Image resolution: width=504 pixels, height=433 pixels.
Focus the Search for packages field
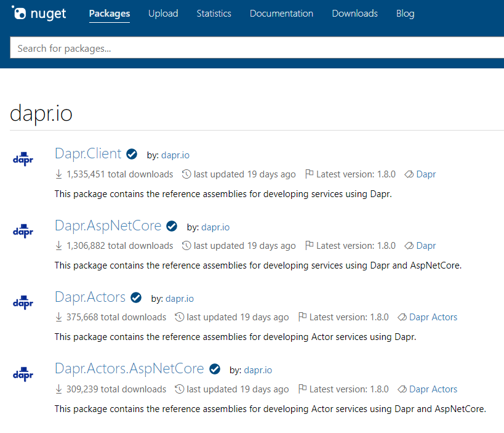tap(257, 47)
